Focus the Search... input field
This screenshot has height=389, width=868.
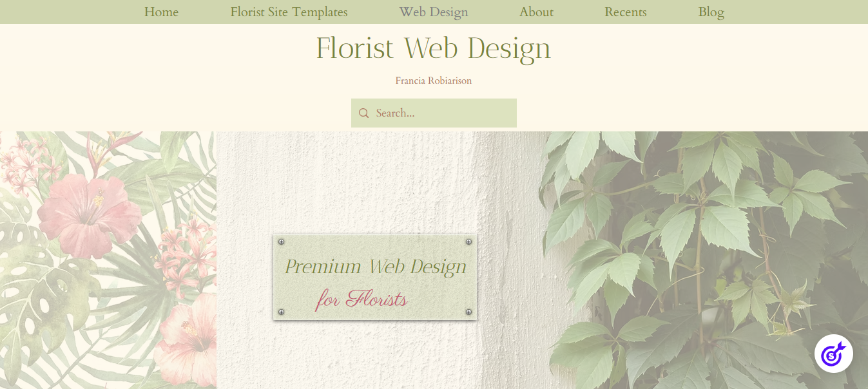434,113
